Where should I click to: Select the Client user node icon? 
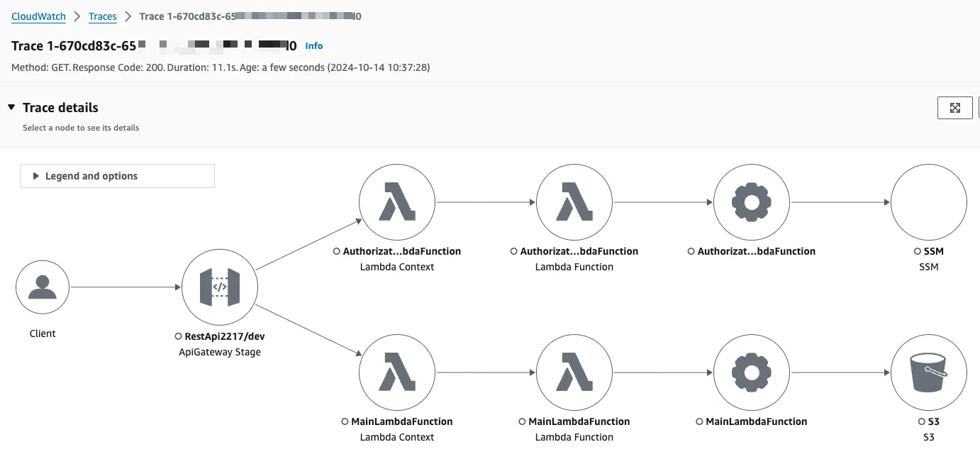[x=43, y=287]
